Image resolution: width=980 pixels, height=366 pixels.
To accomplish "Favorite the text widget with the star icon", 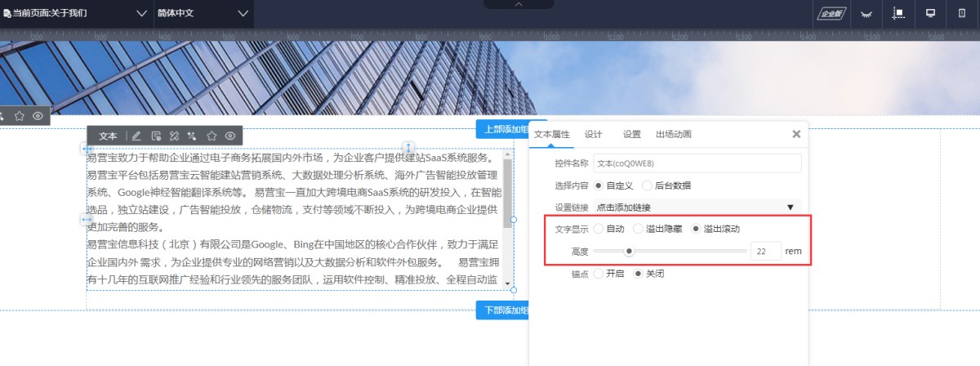I will [212, 136].
